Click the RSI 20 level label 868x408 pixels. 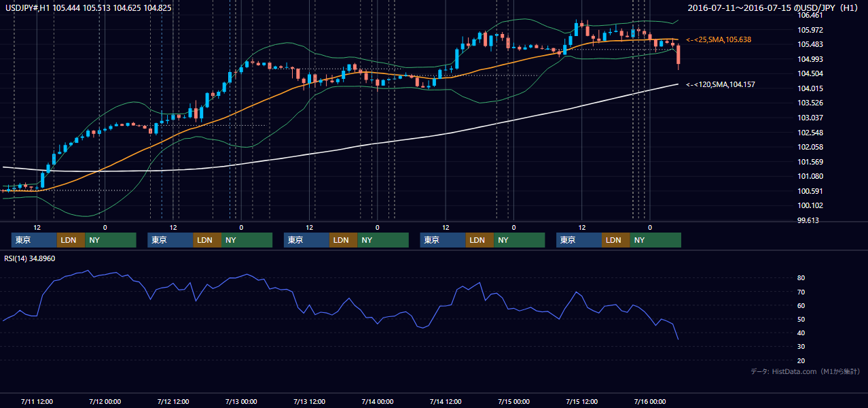(801, 360)
